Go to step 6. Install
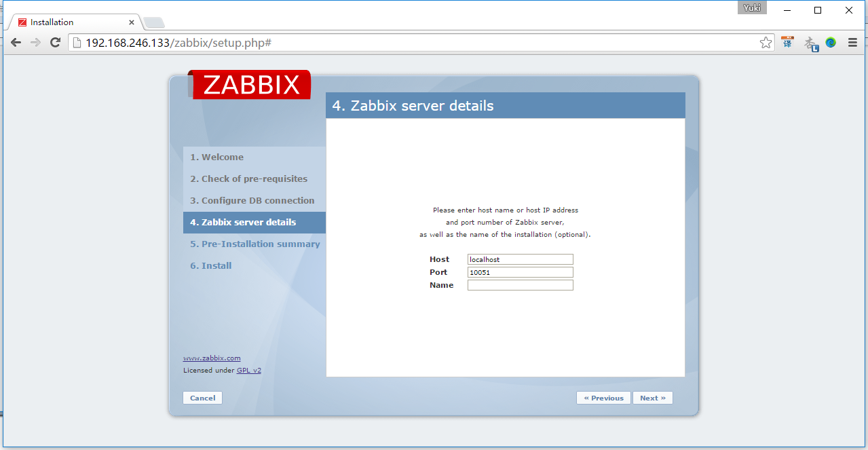The width and height of the screenshot is (868, 450). [x=254, y=266]
